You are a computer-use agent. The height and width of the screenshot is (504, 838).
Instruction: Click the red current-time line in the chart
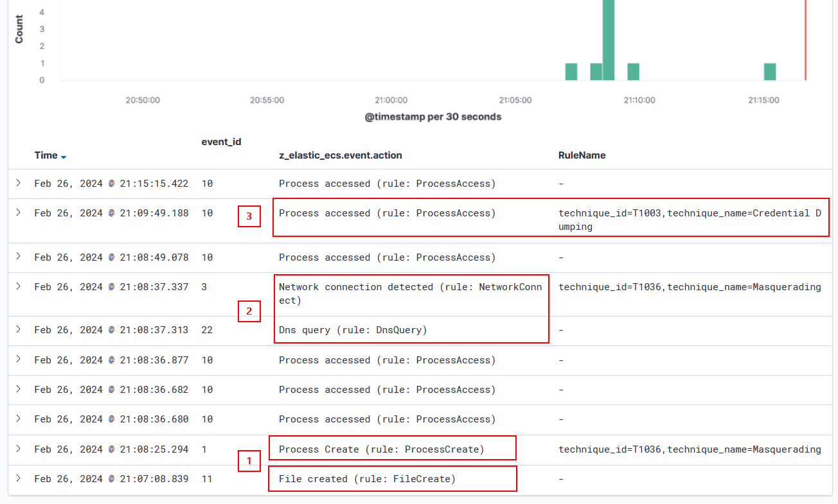(805, 39)
